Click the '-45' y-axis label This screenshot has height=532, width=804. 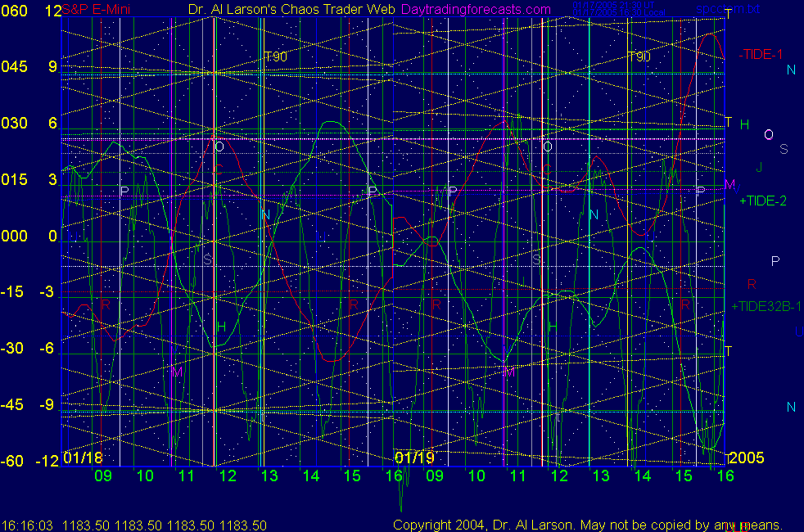12,405
